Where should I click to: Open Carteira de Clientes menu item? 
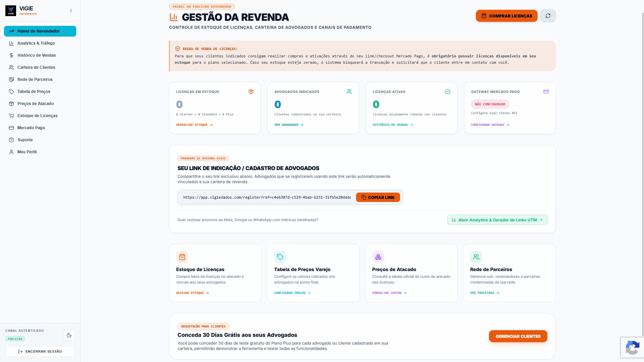(40, 67)
